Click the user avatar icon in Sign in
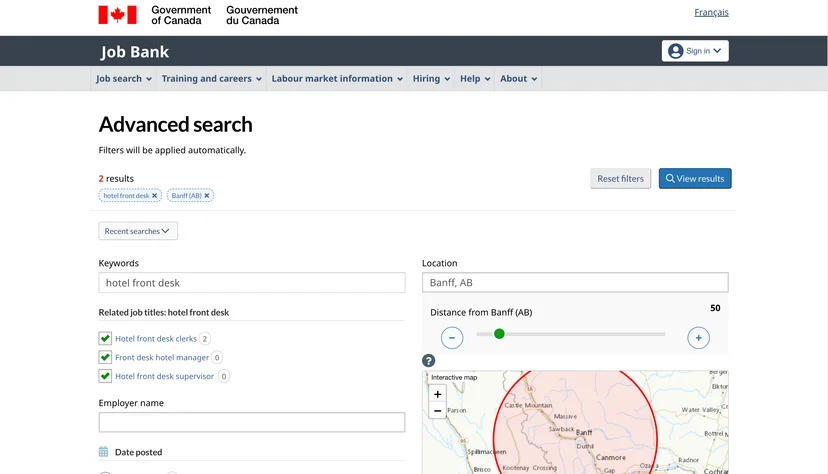This screenshot has width=828, height=474. [x=675, y=51]
